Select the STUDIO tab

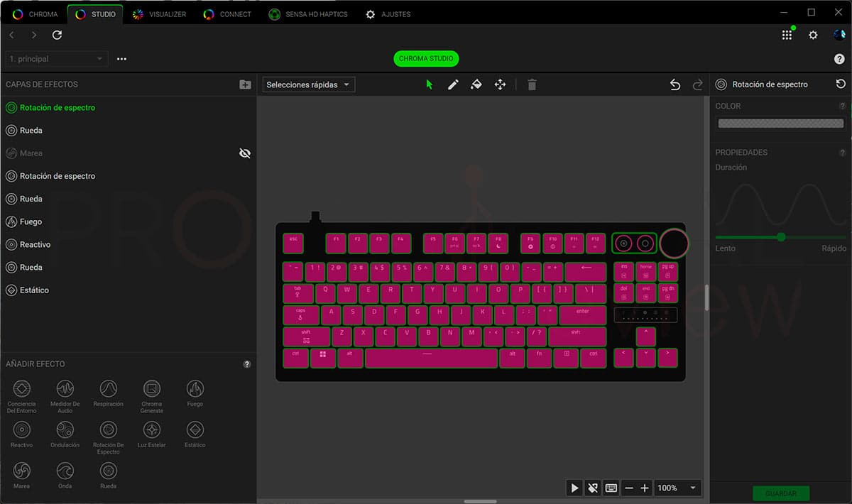95,14
